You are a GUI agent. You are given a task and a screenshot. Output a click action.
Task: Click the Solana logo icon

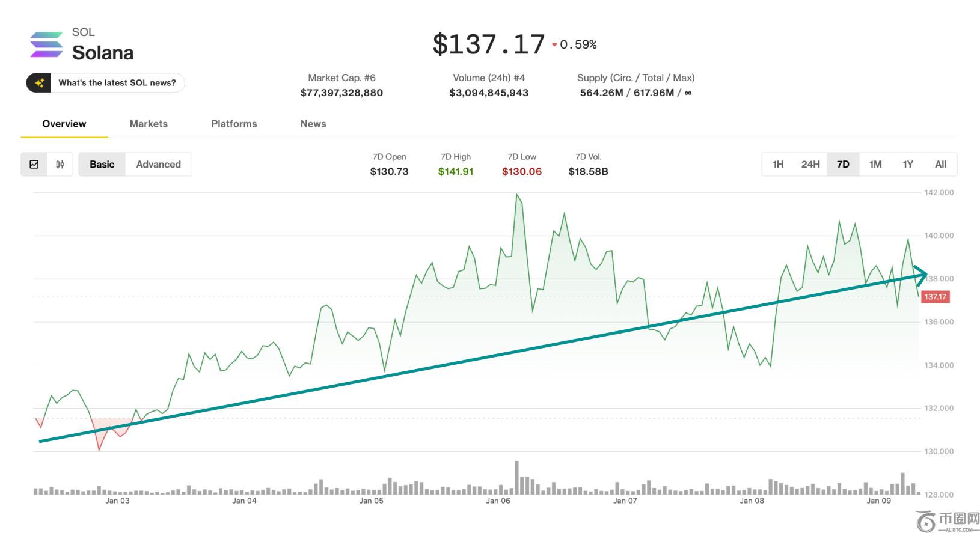pos(46,44)
